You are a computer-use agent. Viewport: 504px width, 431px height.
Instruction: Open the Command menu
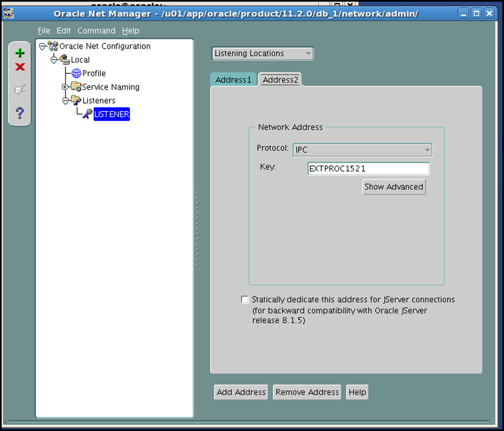(96, 31)
